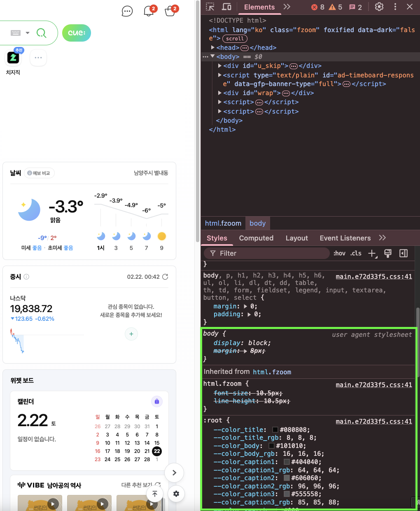Switch to the Elements panel tab
The height and width of the screenshot is (511, 420).
[x=259, y=7]
